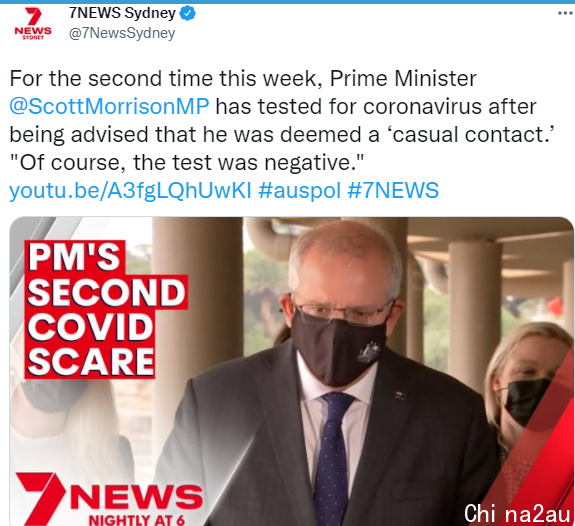
Task: Open the #7NEWS hashtag
Action: pyautogui.click(x=393, y=191)
